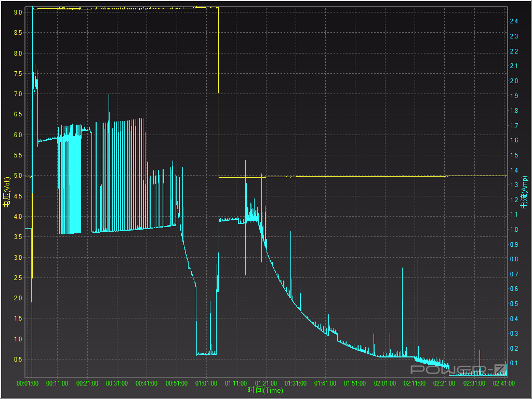Viewport: 532px width, 399px height.
Task: Click the 2.4 current axis tick
Action: coord(514,21)
